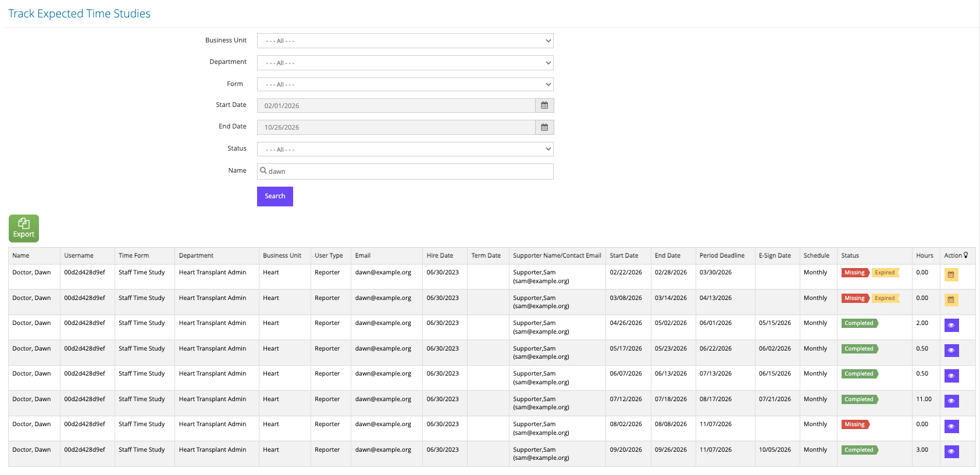The width and height of the screenshot is (980, 475).
Task: Expand the Business Unit dropdown
Action: pyautogui.click(x=405, y=41)
